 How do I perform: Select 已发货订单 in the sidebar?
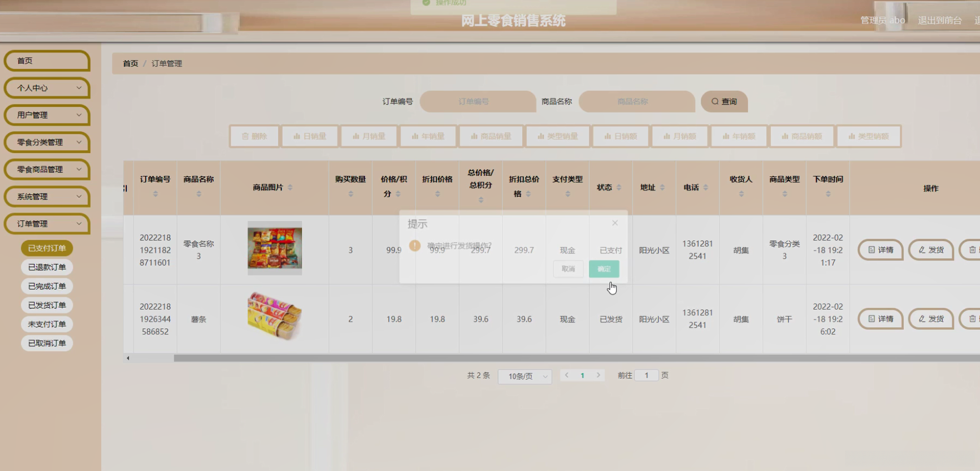47,305
